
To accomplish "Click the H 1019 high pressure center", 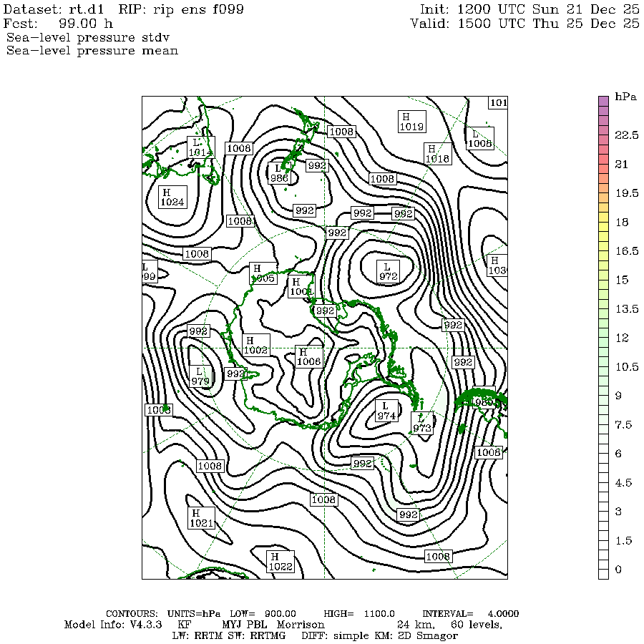I will [411, 122].
